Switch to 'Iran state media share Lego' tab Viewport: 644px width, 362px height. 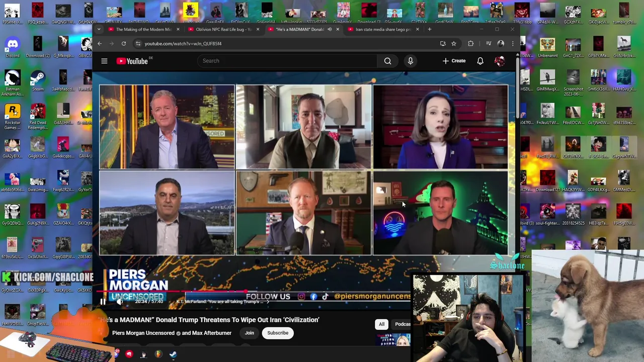[x=383, y=29]
